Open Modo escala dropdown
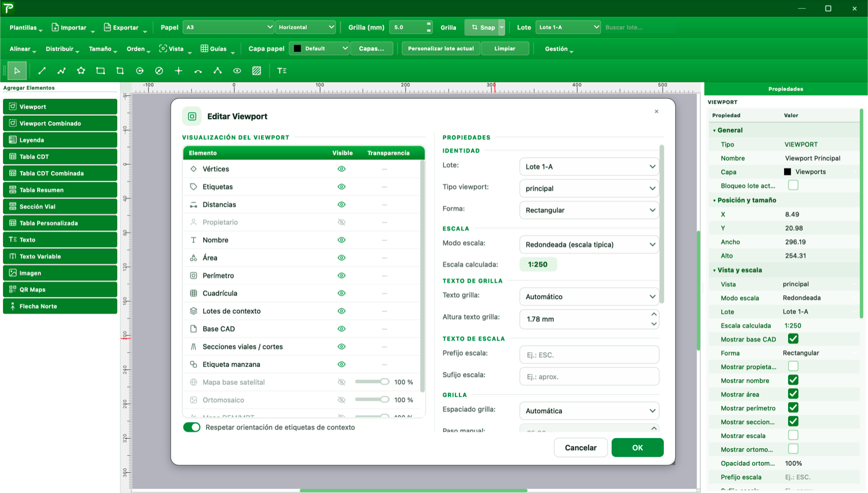Image resolution: width=868 pixels, height=493 pixels. (589, 244)
